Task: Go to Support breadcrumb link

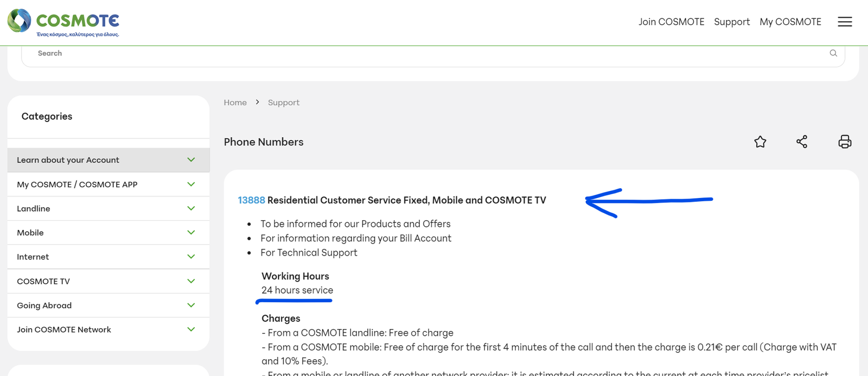Action: (x=283, y=103)
